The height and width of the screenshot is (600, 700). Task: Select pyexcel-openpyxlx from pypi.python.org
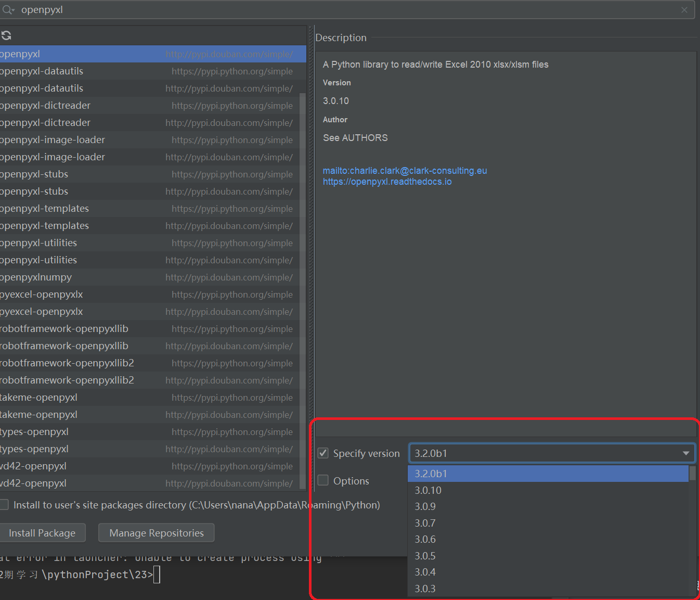point(150,295)
